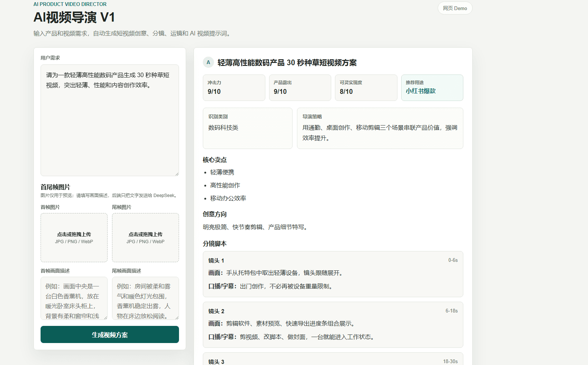Click the 移动办公效率 selling point

[x=228, y=198]
